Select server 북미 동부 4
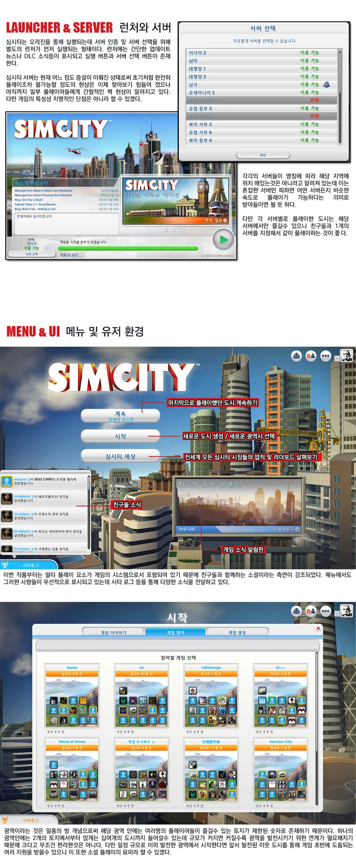Viewport: 356px width, 868px height. click(x=261, y=140)
